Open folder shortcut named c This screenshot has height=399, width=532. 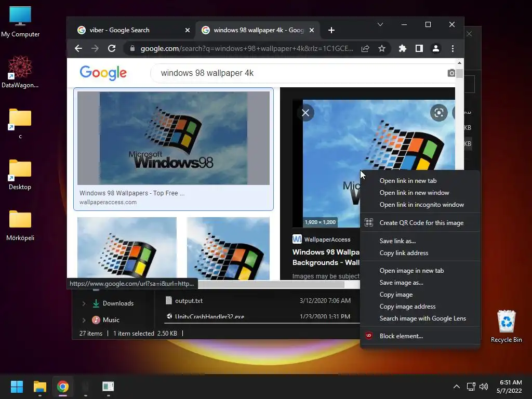[x=20, y=124]
